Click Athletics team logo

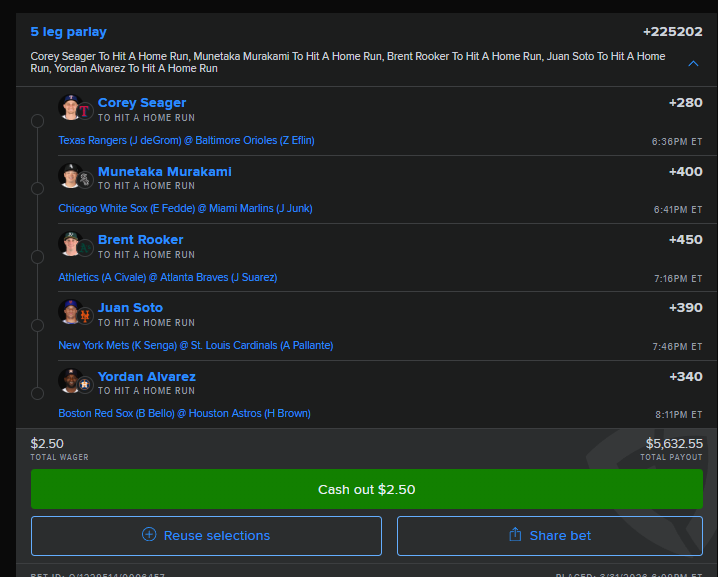[85, 248]
